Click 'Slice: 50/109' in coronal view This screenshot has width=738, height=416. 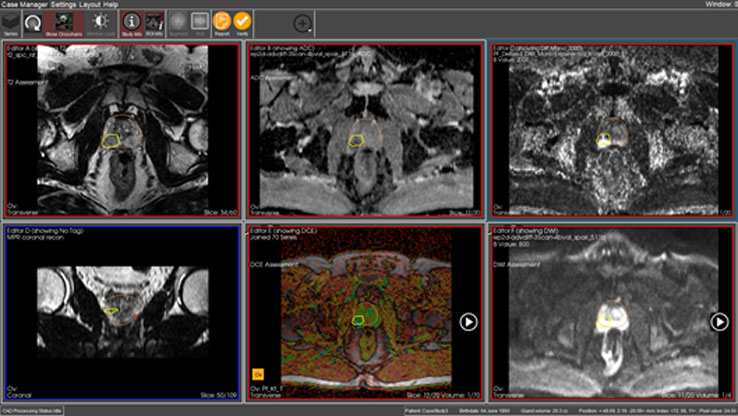[219, 395]
